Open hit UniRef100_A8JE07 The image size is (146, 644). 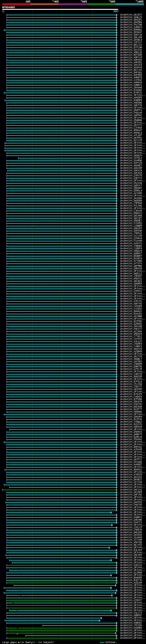[x=131, y=15]
